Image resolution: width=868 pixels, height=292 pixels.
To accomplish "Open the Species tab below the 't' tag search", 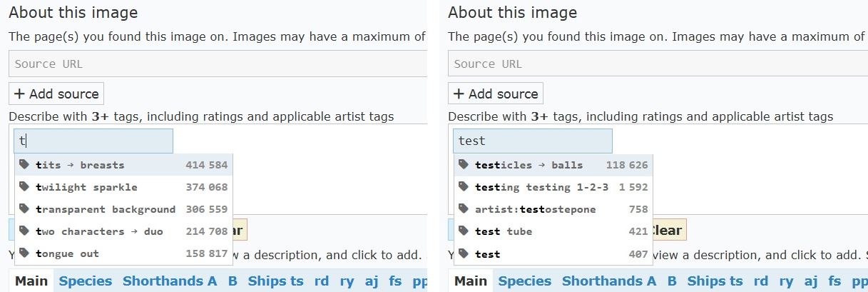I will pos(86,281).
